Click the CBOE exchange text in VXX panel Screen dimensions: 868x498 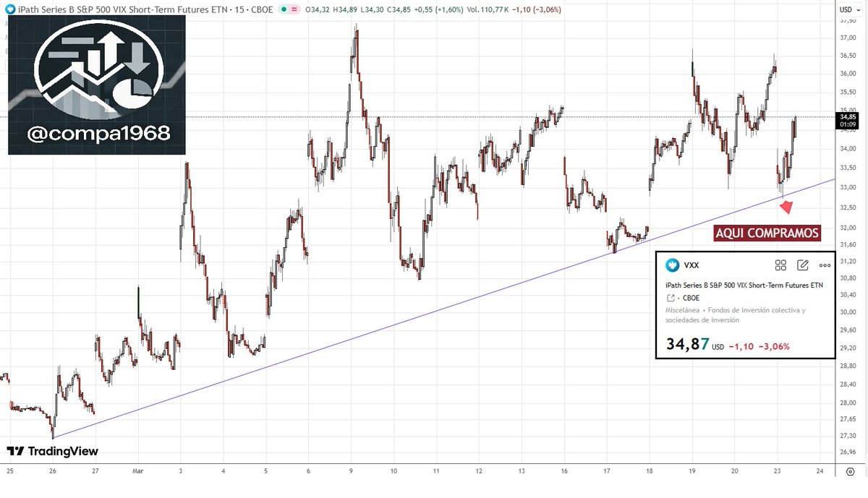click(x=691, y=298)
